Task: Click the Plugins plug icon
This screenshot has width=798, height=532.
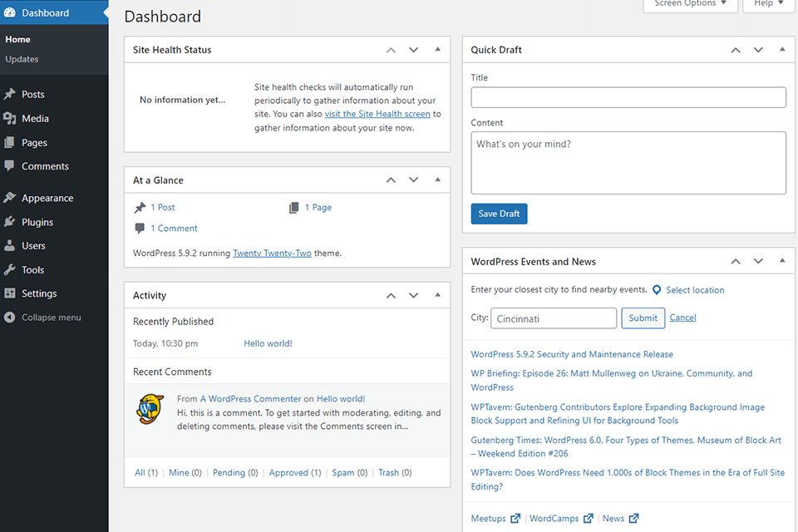Action: pyautogui.click(x=10, y=223)
